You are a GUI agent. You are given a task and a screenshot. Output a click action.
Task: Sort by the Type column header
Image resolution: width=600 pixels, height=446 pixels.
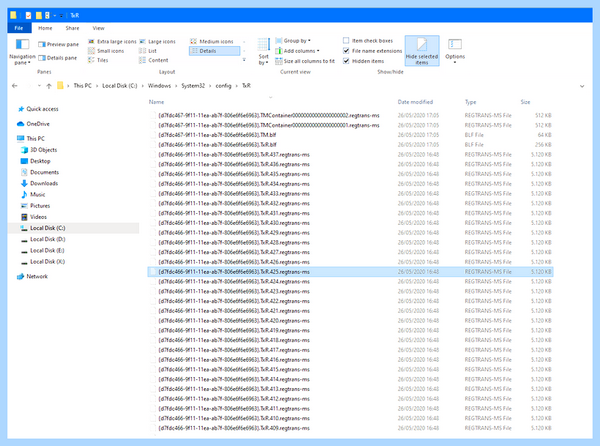click(470, 102)
